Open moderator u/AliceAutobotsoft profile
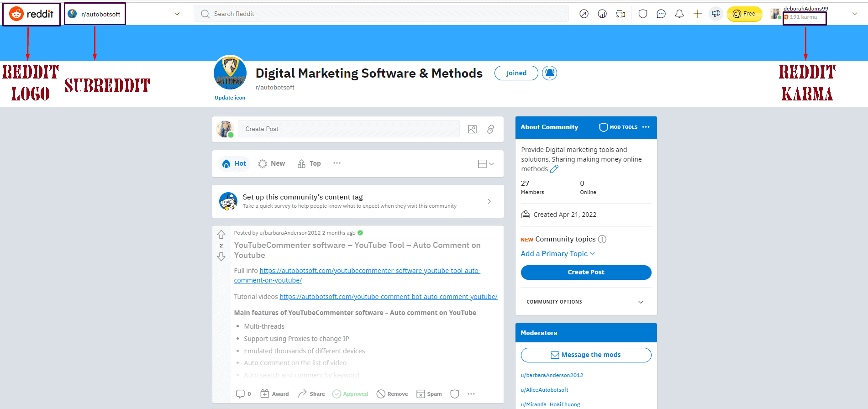The width and height of the screenshot is (868, 409). point(544,390)
